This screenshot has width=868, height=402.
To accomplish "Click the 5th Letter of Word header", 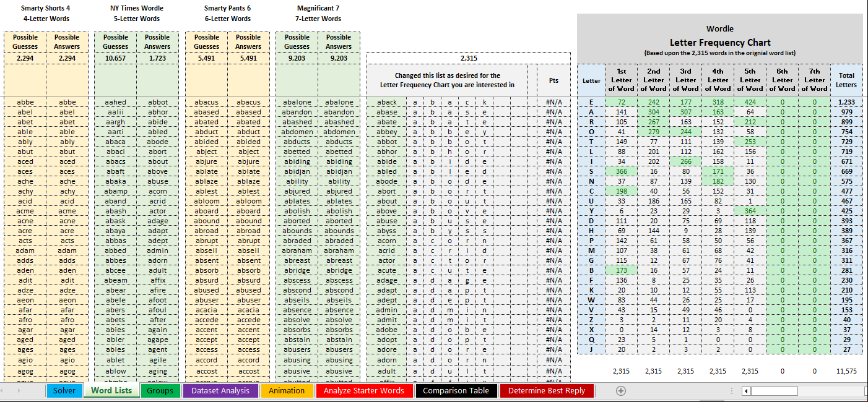I will click(x=750, y=80).
